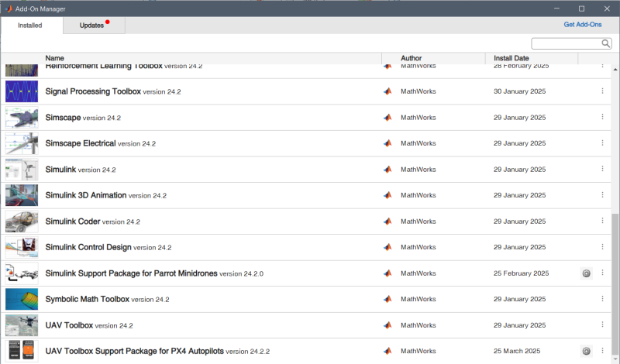Click the search magnifier icon

[x=605, y=43]
